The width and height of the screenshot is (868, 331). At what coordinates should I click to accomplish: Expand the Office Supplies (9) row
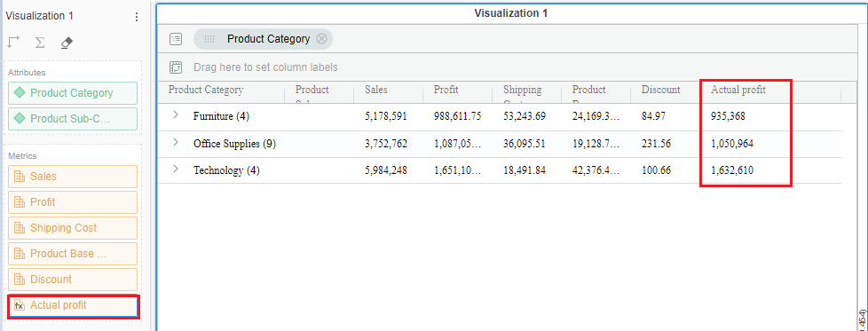176,142
